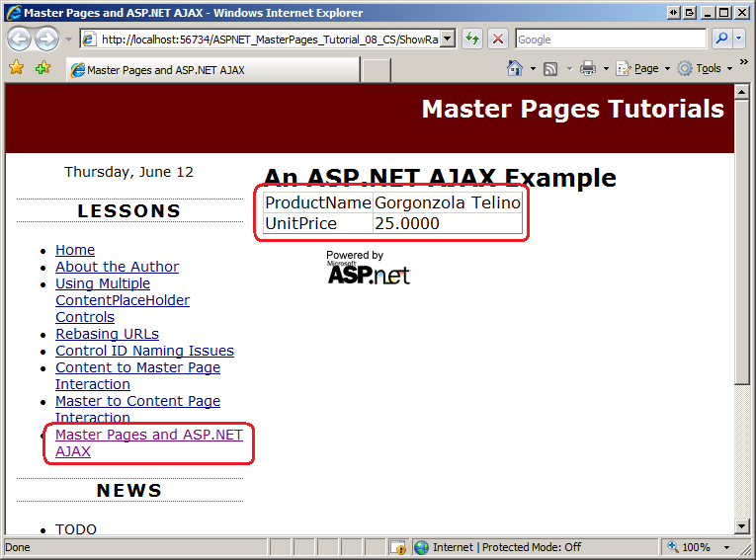This screenshot has height=560, width=756.
Task: Open the Page menu
Action: (x=643, y=69)
